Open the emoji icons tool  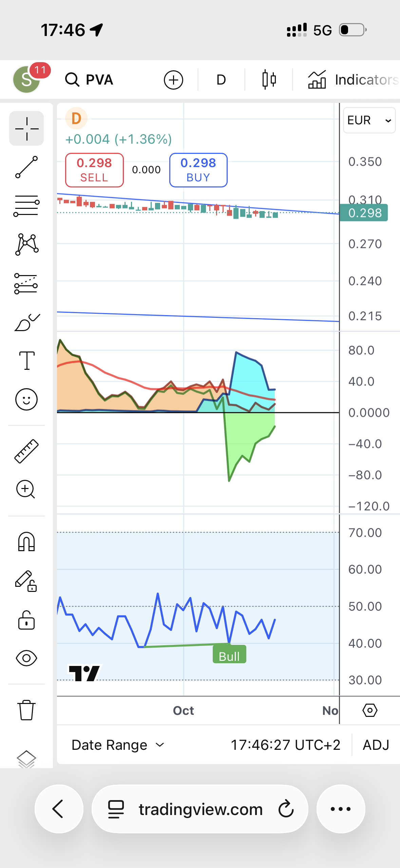coord(26,399)
